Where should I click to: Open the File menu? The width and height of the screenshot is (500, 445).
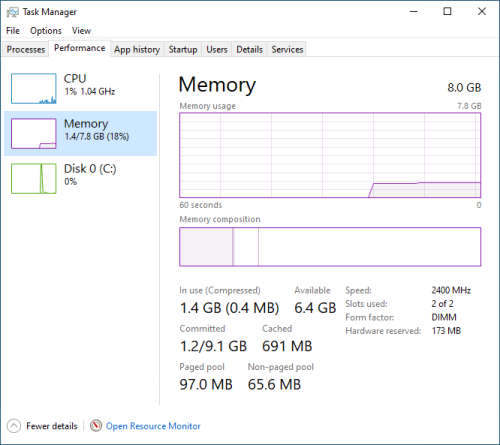point(13,31)
